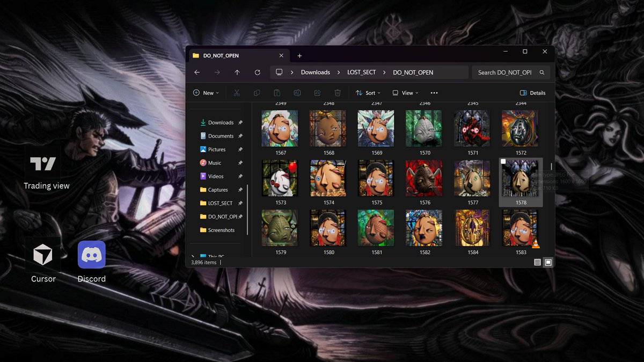
Task: Click the file name 1575
Action: 377,203
